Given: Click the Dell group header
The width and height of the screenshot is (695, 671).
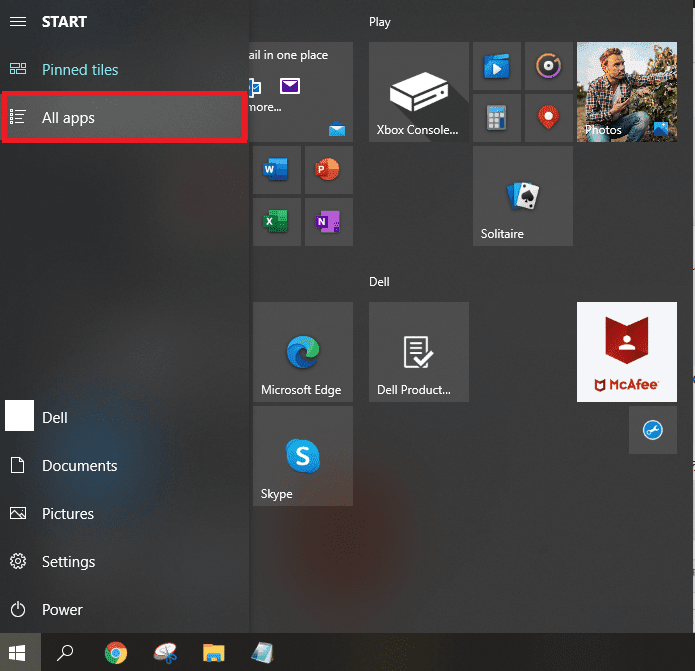Looking at the screenshot, I should (x=379, y=282).
